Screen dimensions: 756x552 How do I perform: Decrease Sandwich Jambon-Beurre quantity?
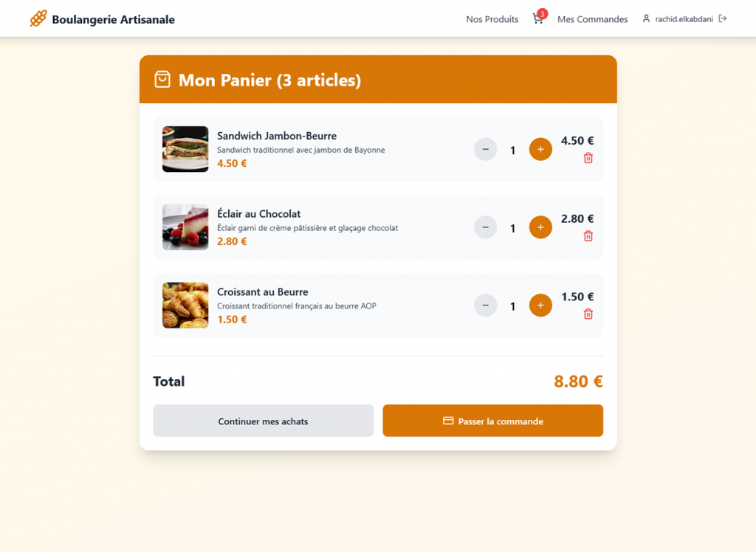point(485,149)
